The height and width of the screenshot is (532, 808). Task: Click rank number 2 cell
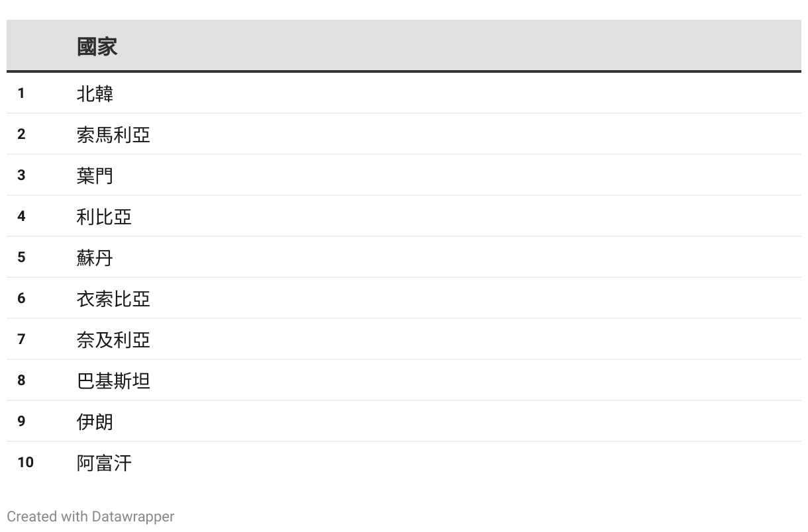coord(21,134)
